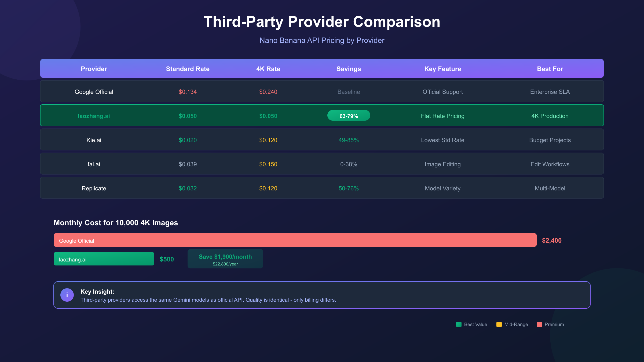Click the Replicate provider name

point(94,188)
